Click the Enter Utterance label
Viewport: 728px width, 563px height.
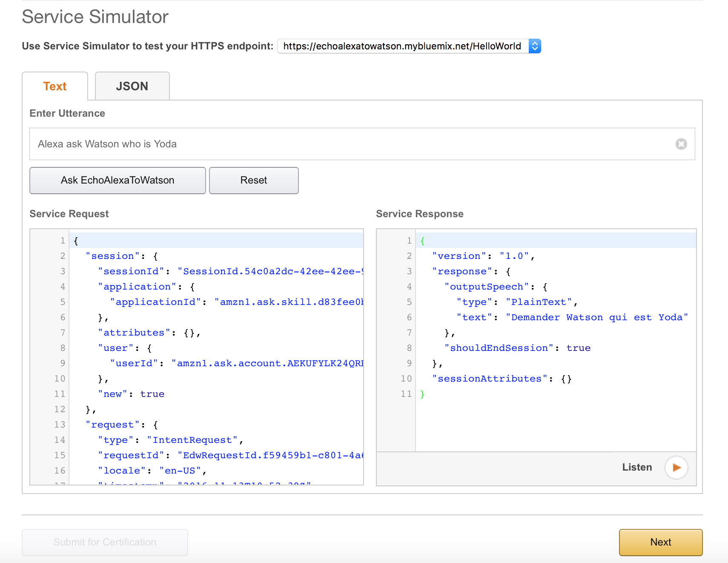[x=67, y=113]
